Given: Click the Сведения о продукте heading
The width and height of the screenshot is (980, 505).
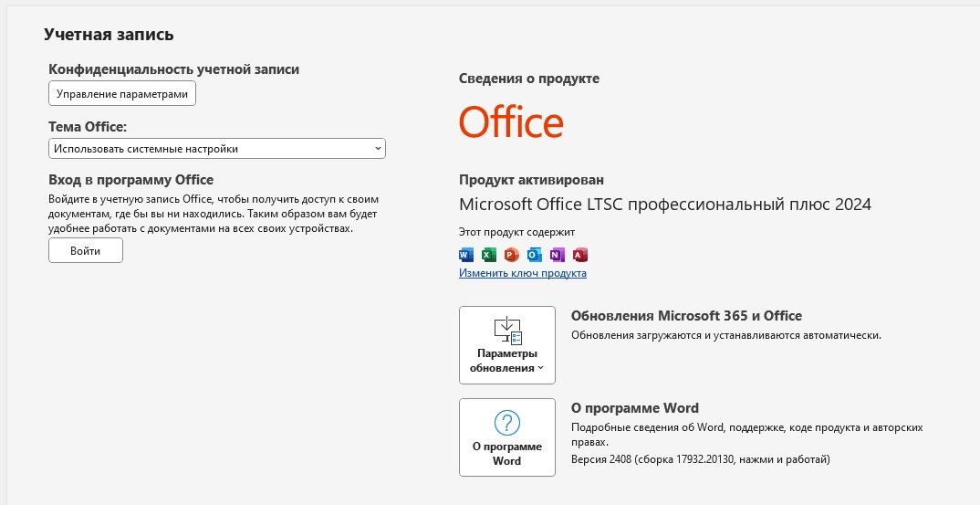Looking at the screenshot, I should point(528,79).
